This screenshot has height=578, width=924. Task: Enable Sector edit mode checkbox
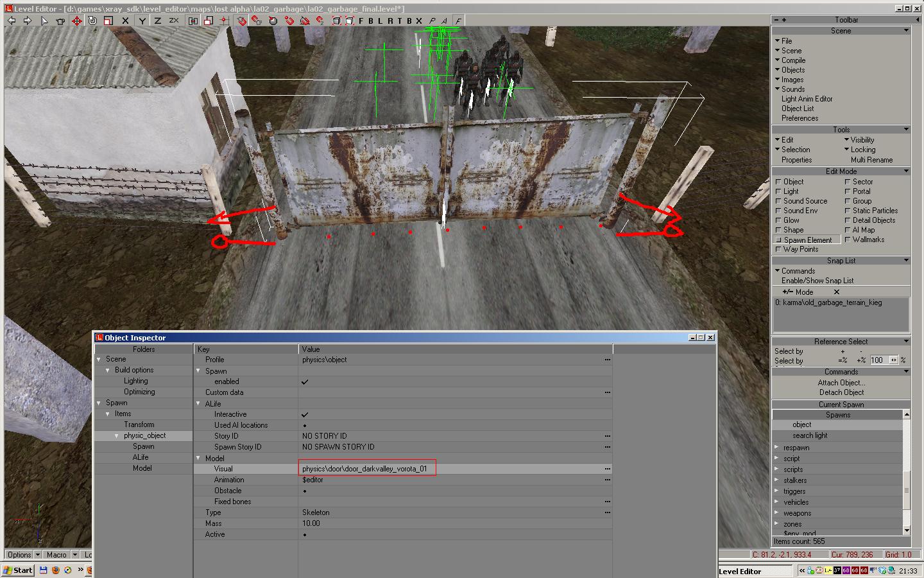click(x=848, y=182)
